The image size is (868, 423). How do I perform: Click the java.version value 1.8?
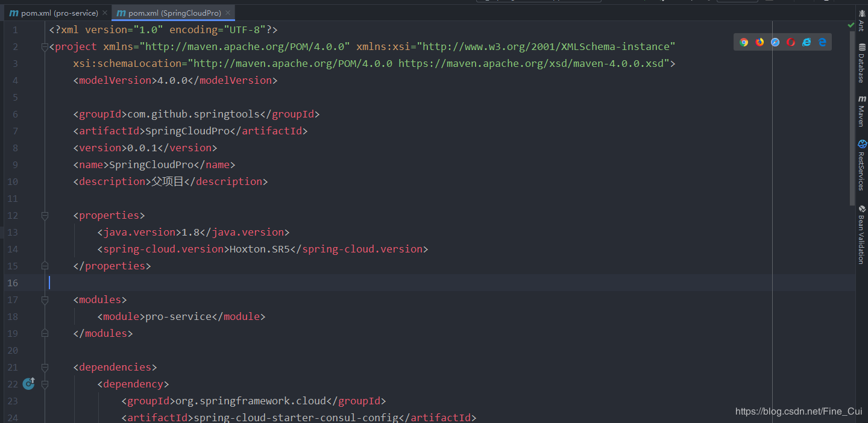[x=190, y=232]
